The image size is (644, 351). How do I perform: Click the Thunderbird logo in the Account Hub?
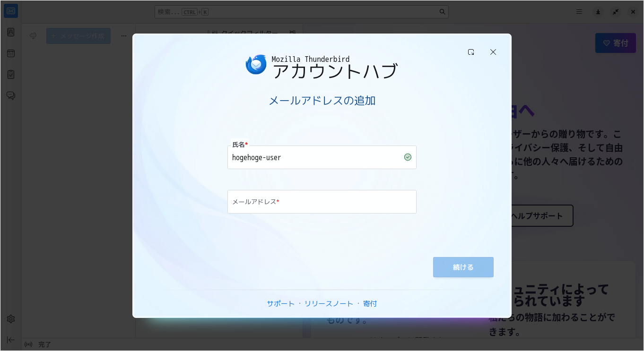[x=256, y=65]
